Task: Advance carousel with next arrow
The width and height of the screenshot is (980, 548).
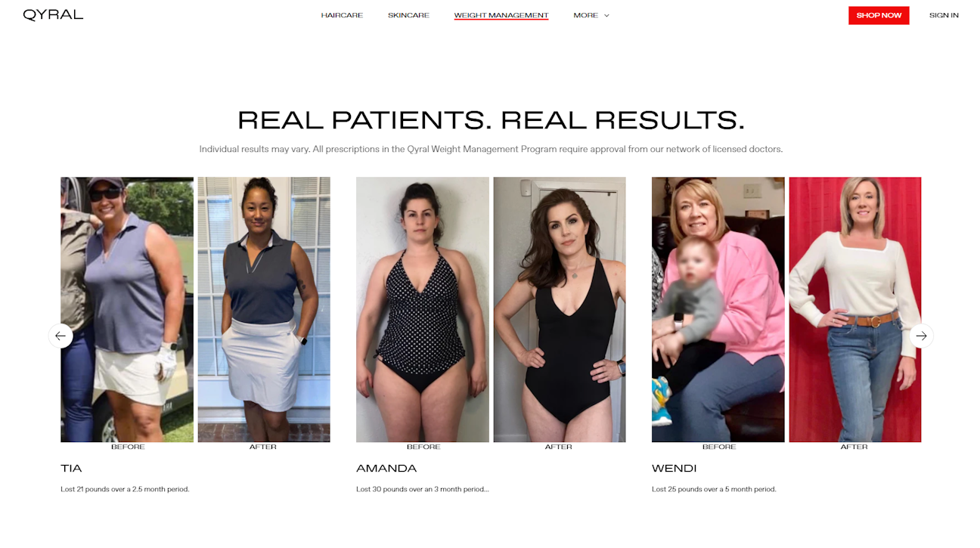Action: tap(921, 336)
